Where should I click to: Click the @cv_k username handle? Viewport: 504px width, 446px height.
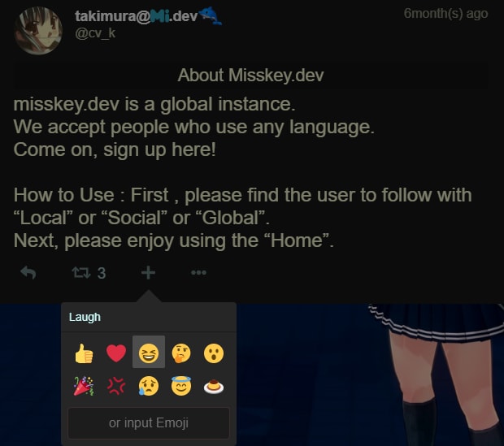[95, 33]
